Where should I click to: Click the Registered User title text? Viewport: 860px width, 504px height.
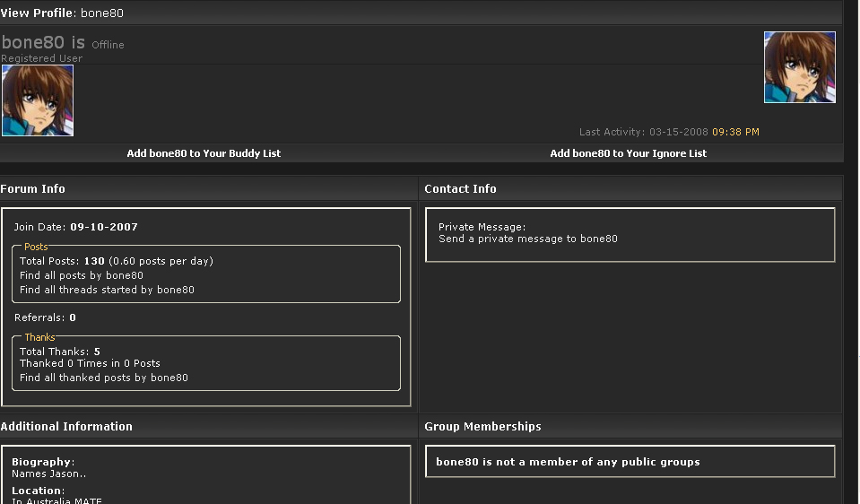41,58
